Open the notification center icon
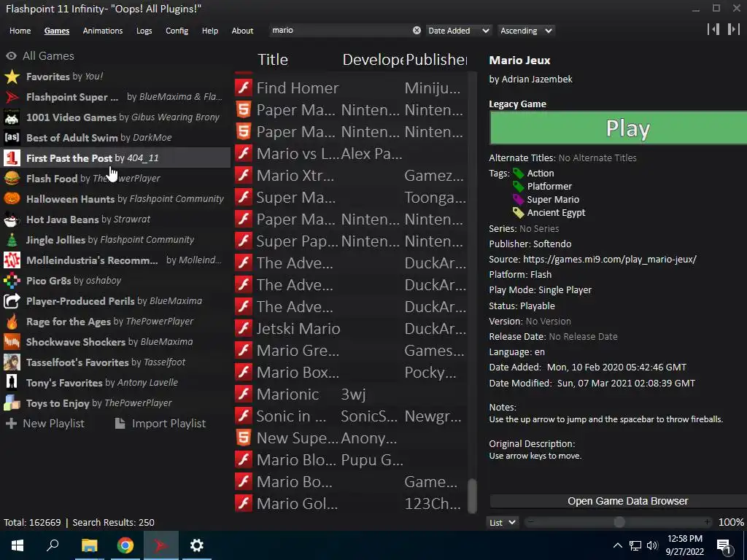Viewport: 747px width, 560px height. 724,546
